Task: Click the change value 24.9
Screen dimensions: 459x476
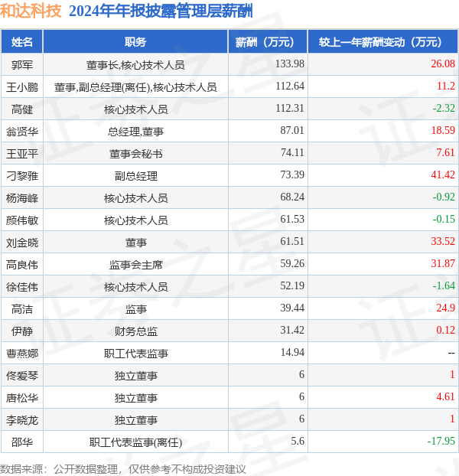Action: tap(446, 308)
